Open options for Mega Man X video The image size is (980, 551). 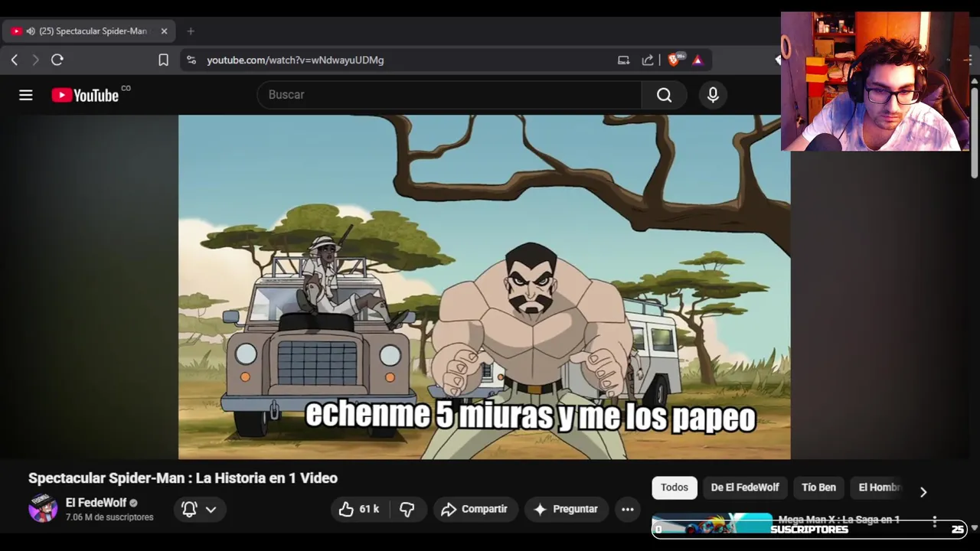click(934, 522)
